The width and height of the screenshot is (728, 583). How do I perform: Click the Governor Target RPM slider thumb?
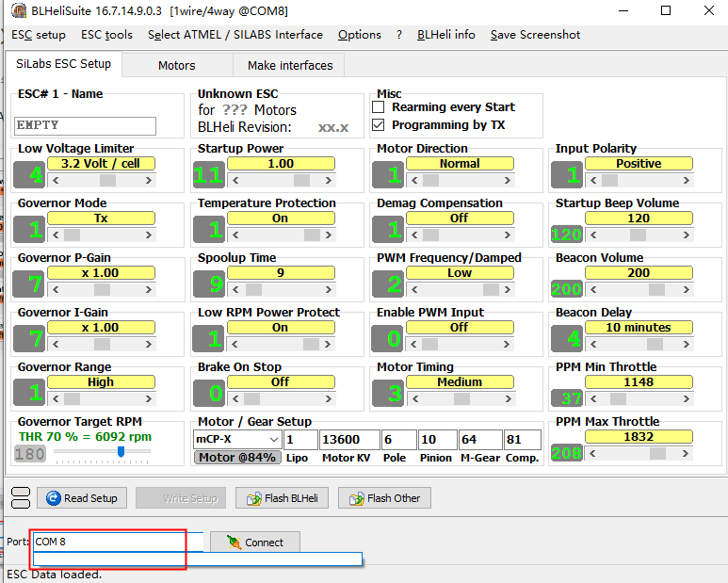[121, 452]
